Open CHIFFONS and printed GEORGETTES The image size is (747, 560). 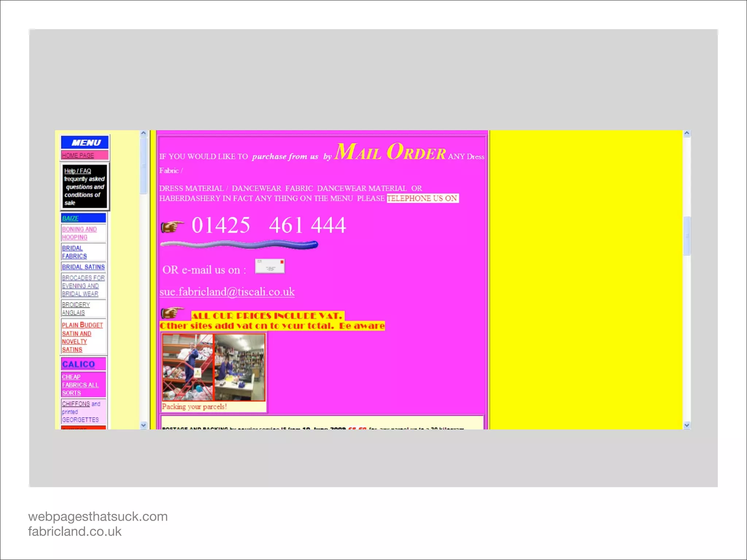(81, 412)
